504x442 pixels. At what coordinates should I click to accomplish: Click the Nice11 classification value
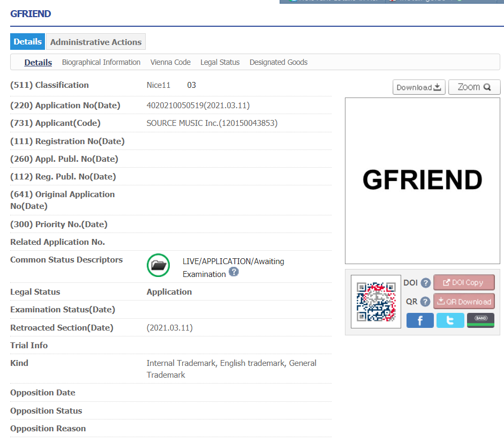158,85
